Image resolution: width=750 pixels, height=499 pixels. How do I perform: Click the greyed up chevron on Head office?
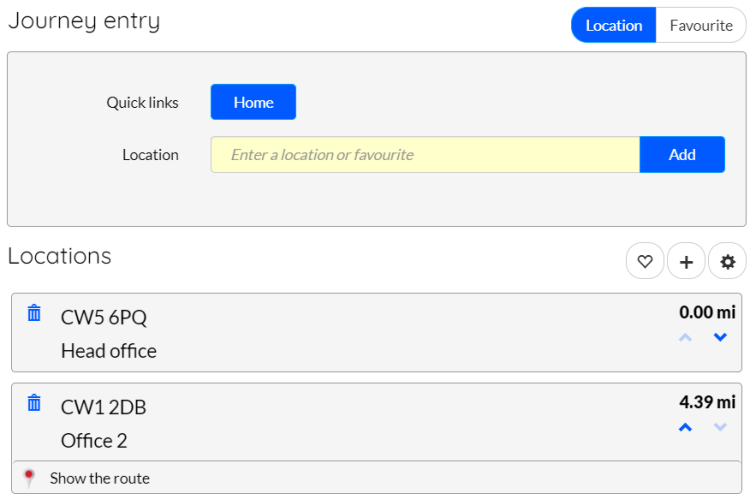[685, 337]
